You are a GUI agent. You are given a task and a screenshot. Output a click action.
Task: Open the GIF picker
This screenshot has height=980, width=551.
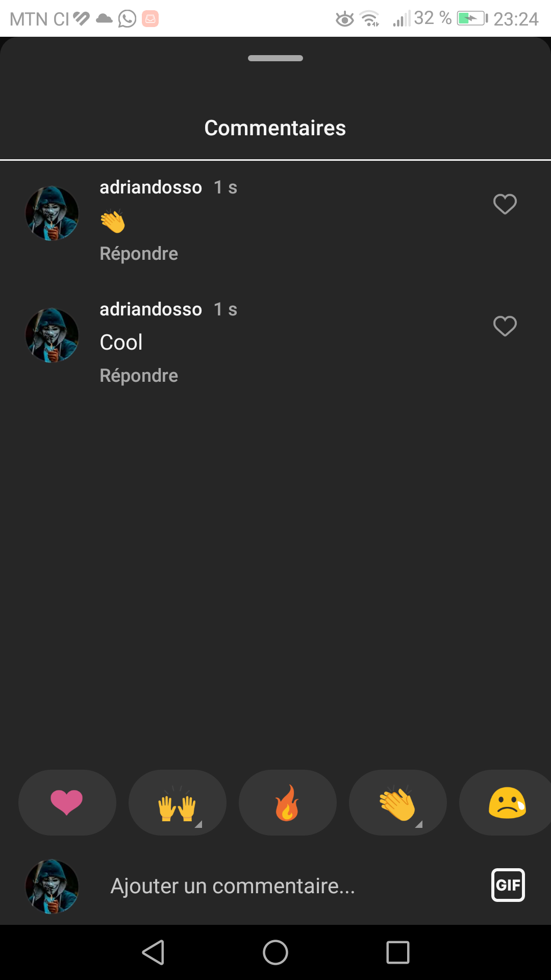(x=508, y=885)
